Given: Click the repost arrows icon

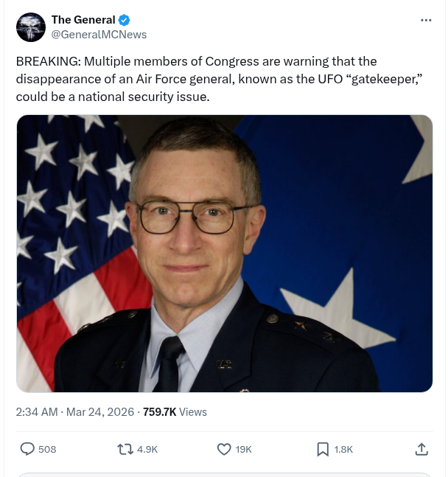Looking at the screenshot, I should click(125, 449).
